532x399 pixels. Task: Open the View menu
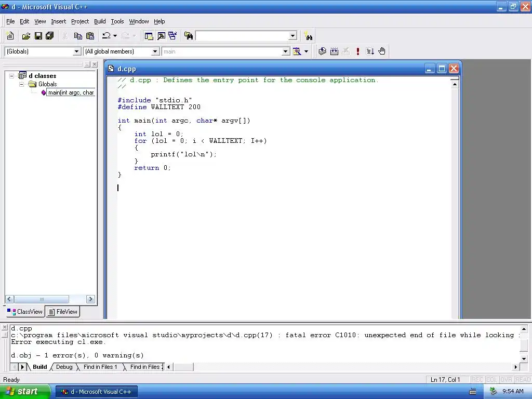40,21
